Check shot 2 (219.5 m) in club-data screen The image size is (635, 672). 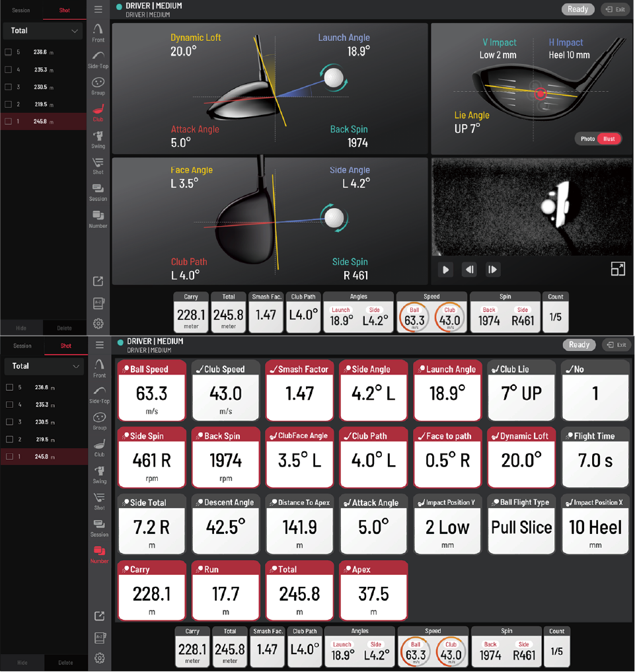(x=8, y=104)
